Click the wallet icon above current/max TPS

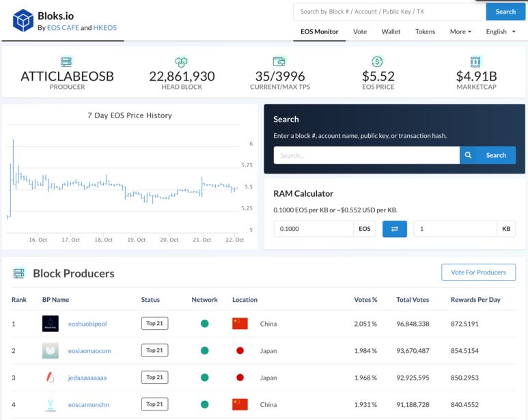click(x=279, y=61)
